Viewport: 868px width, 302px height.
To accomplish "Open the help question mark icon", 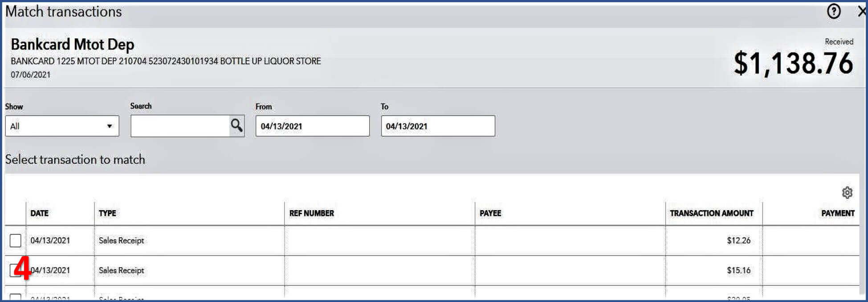I will (x=833, y=11).
